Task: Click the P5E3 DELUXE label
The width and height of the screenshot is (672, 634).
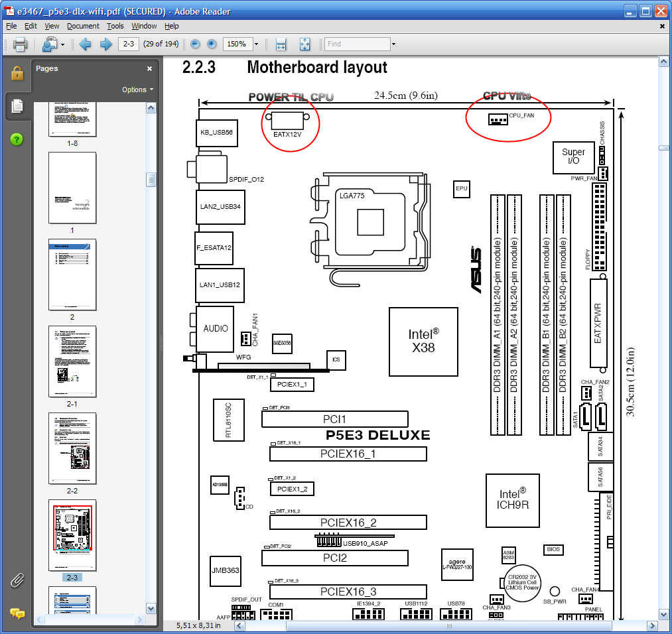Action: click(377, 435)
